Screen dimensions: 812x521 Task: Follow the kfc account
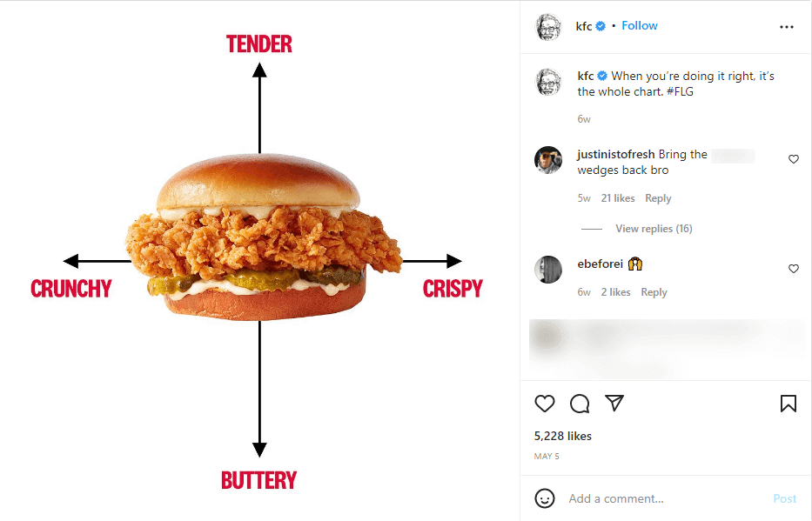[639, 26]
